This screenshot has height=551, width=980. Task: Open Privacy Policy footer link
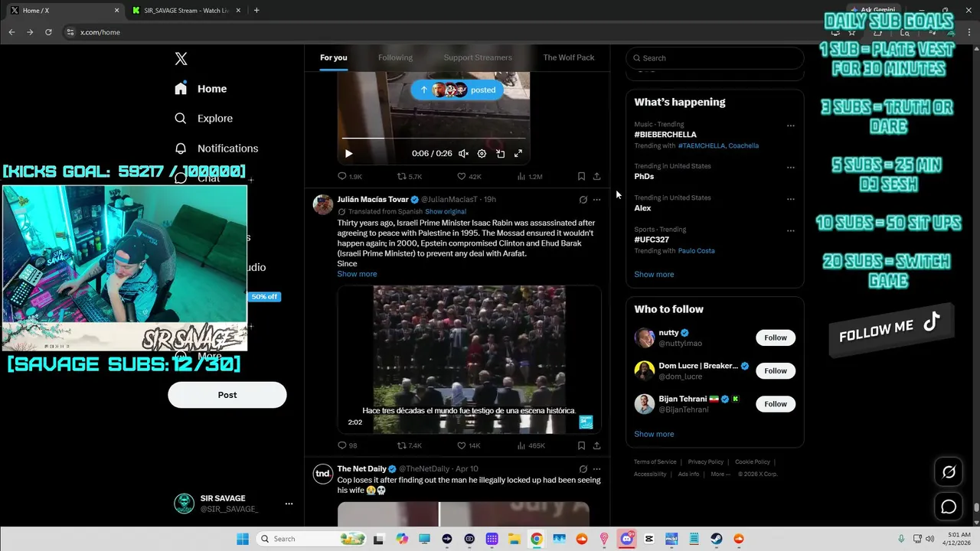705,462
